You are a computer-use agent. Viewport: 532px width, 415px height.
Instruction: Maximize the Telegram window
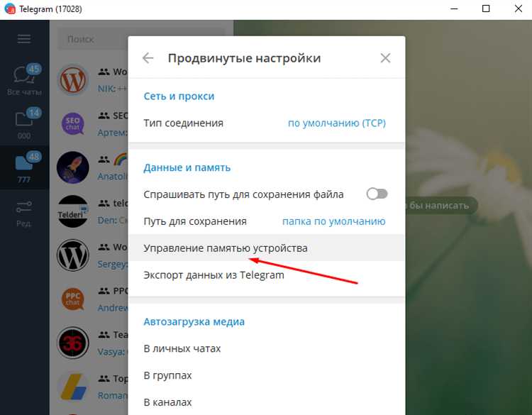tap(486, 9)
